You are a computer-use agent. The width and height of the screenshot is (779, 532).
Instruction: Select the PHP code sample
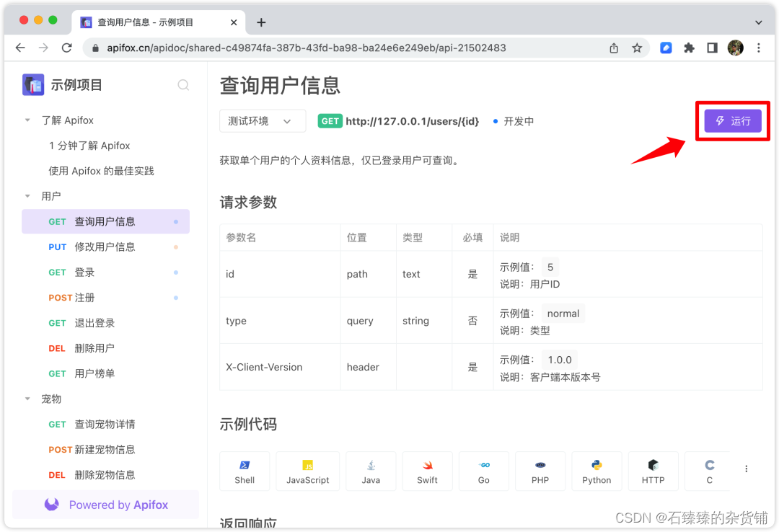click(540, 471)
